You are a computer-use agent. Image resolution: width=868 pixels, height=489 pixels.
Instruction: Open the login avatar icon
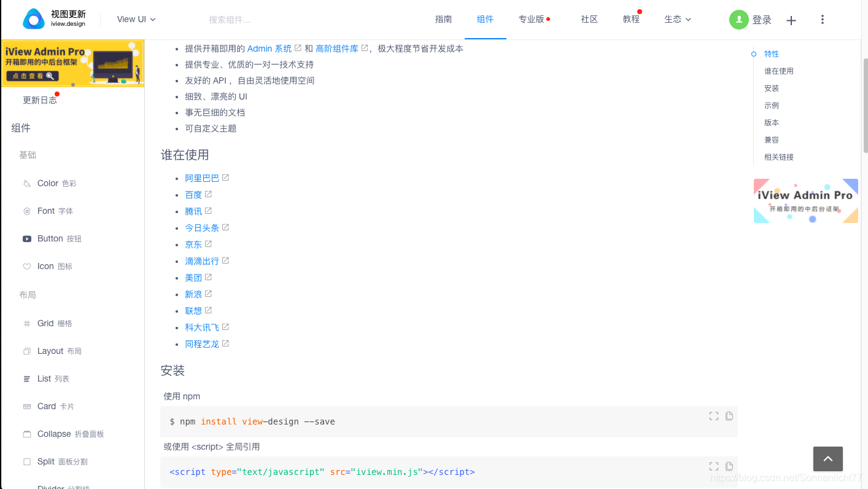(x=739, y=20)
